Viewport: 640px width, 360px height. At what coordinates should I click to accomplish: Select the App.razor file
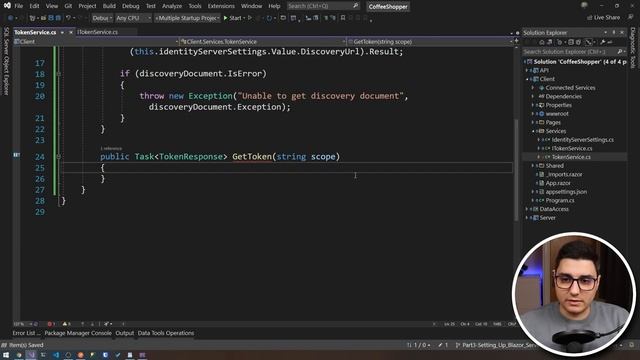(x=558, y=183)
